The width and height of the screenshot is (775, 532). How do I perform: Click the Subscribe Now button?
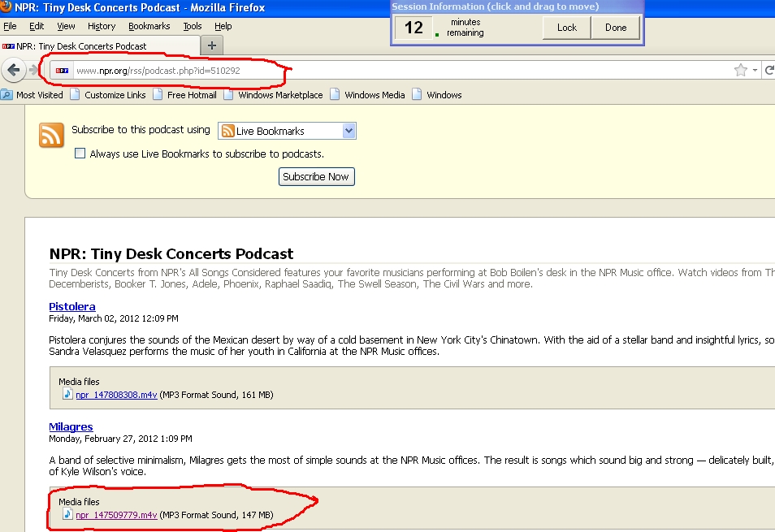tap(316, 177)
